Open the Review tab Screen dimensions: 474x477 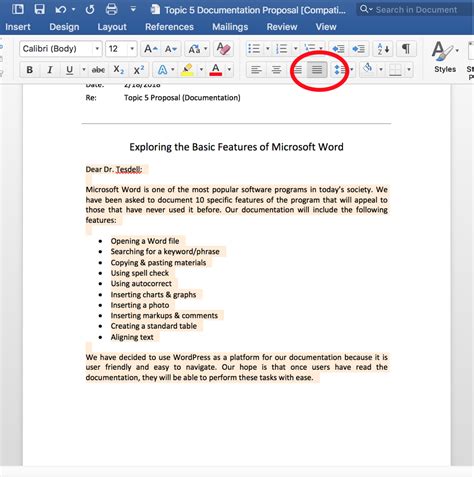(x=282, y=27)
